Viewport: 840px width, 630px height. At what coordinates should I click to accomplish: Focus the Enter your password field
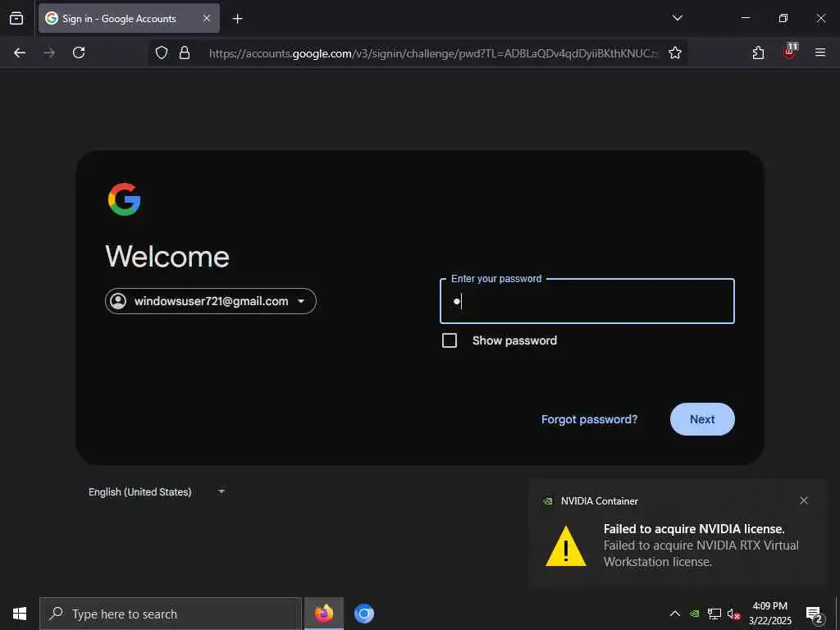(587, 301)
